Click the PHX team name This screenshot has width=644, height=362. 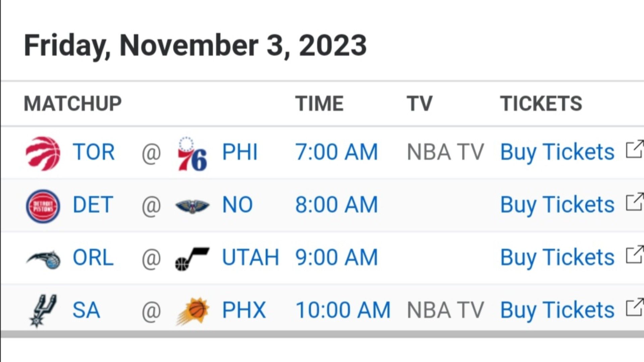tap(244, 310)
